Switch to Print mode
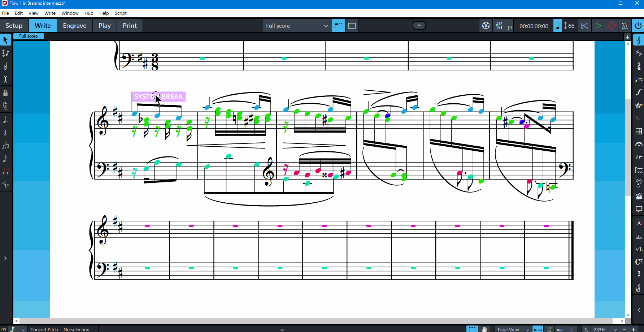The width and height of the screenshot is (644, 332). (130, 26)
